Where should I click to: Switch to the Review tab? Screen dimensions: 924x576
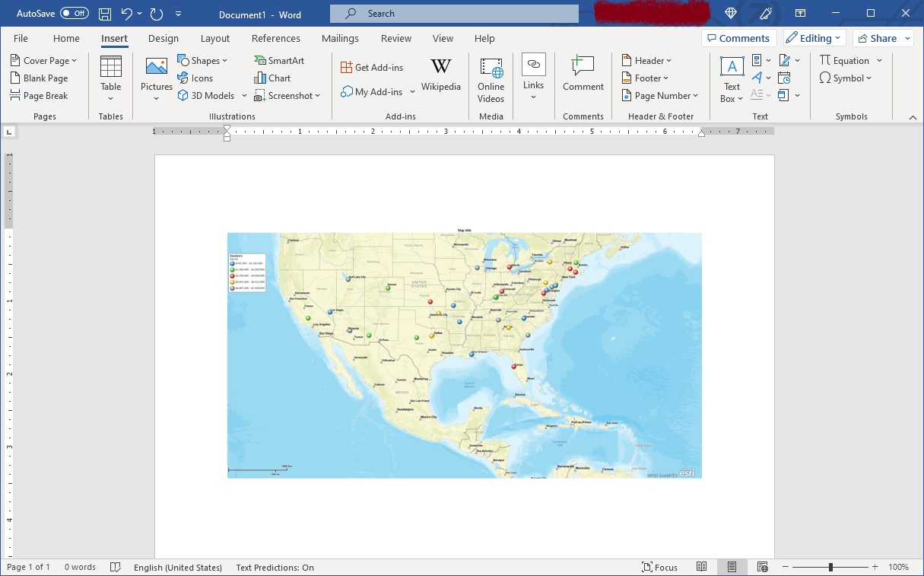point(396,38)
